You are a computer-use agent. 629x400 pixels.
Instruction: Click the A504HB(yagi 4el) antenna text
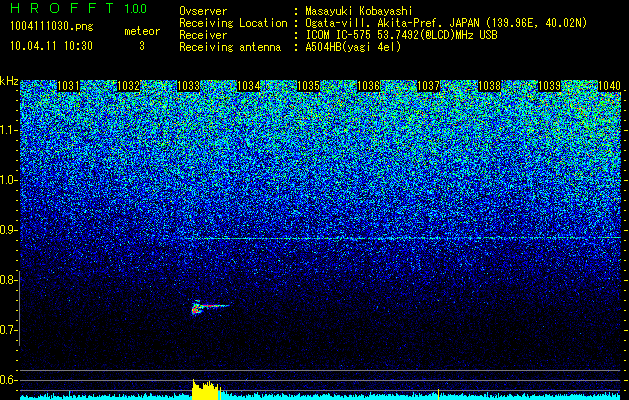(353, 47)
